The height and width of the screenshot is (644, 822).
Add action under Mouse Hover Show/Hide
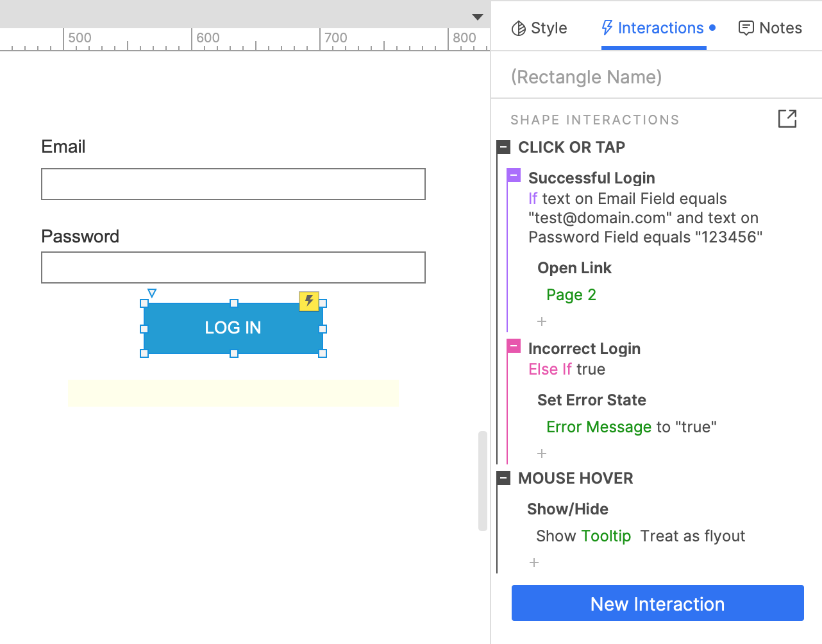[x=534, y=563]
